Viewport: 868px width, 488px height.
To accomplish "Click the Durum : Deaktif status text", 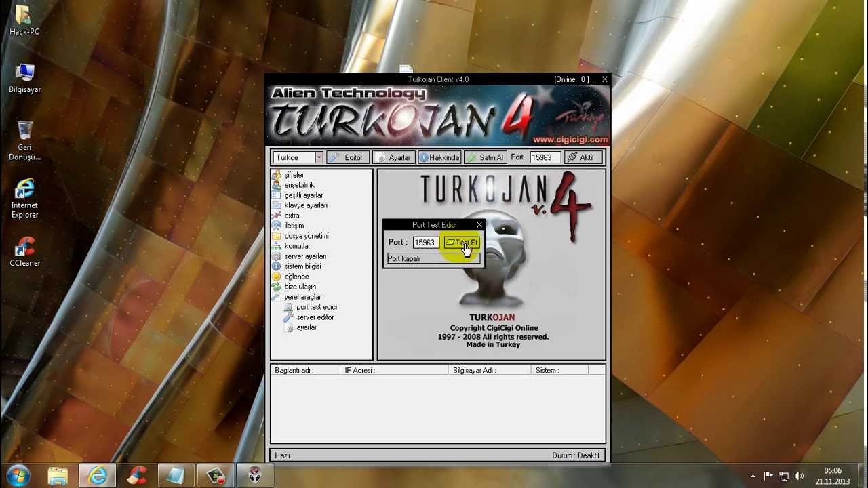I will click(x=576, y=455).
